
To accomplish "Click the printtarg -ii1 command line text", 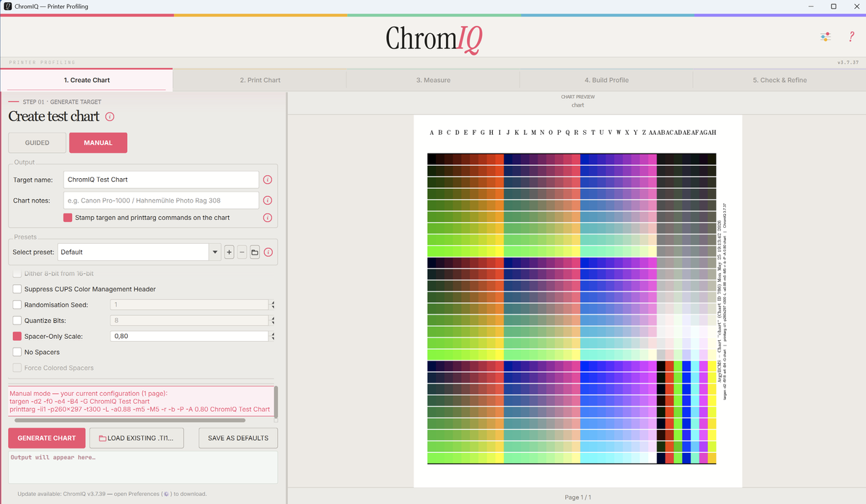I will coord(140,410).
